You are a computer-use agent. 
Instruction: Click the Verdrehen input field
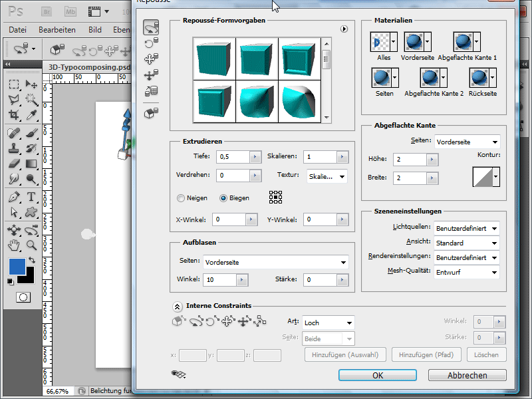[233, 176]
